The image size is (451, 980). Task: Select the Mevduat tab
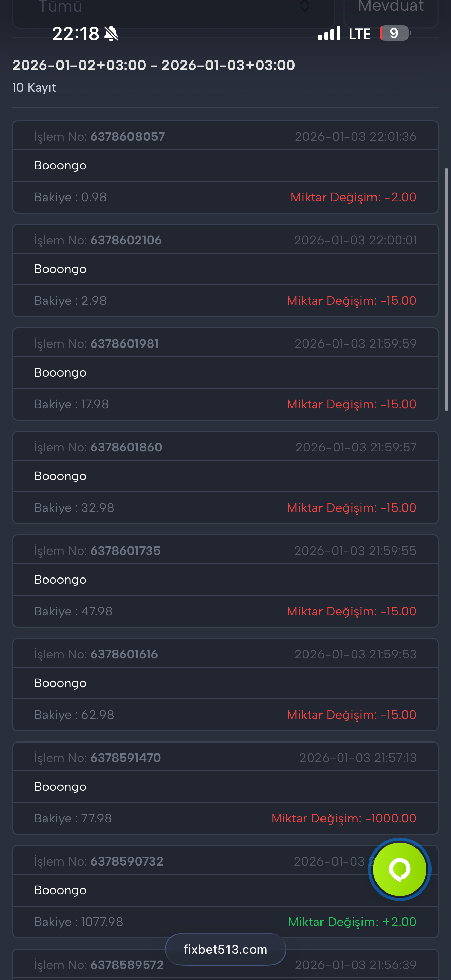391,11
